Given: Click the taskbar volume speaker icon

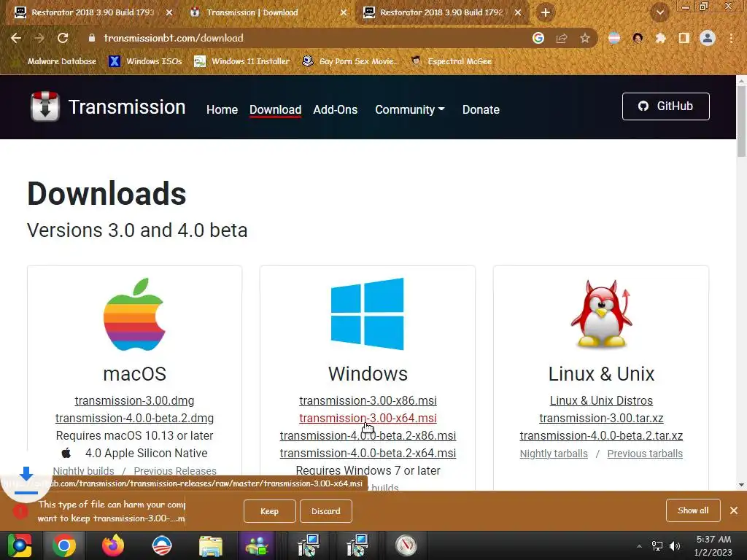Looking at the screenshot, I should (x=675, y=545).
